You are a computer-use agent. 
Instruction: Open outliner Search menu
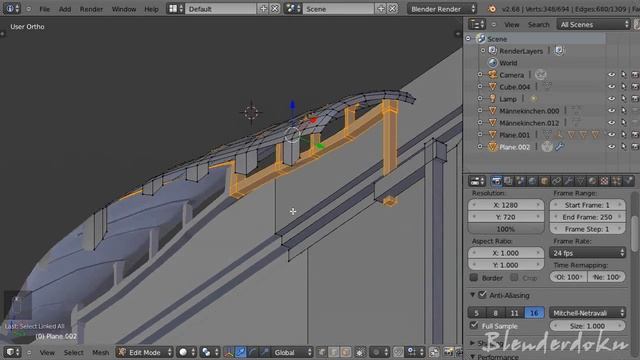tap(538, 25)
